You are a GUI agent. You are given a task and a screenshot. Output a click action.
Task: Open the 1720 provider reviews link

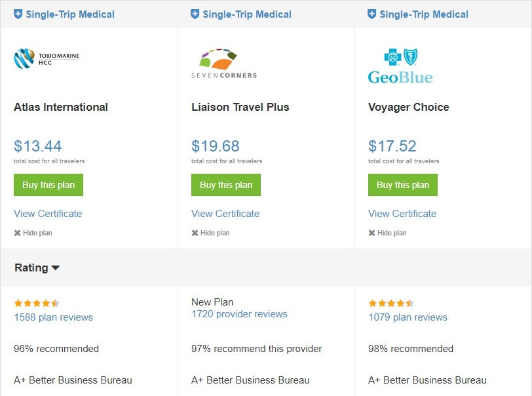(x=238, y=315)
